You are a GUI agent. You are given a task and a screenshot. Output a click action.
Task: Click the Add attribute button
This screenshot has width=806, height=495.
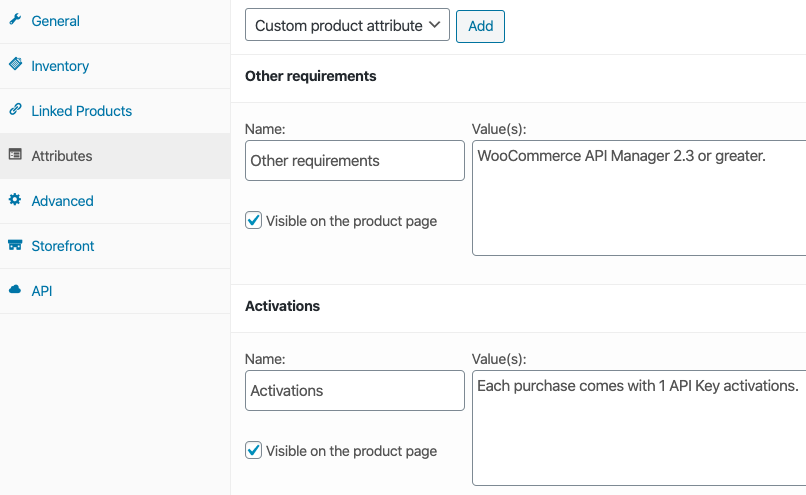tap(480, 26)
